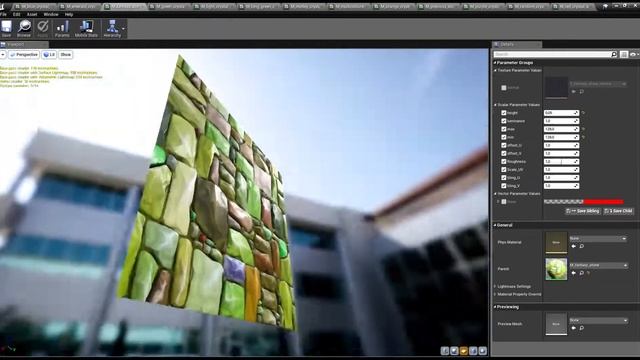Viewport: 640px width, 360px height.
Task: Click the Lit view mode button
Action: (49, 55)
